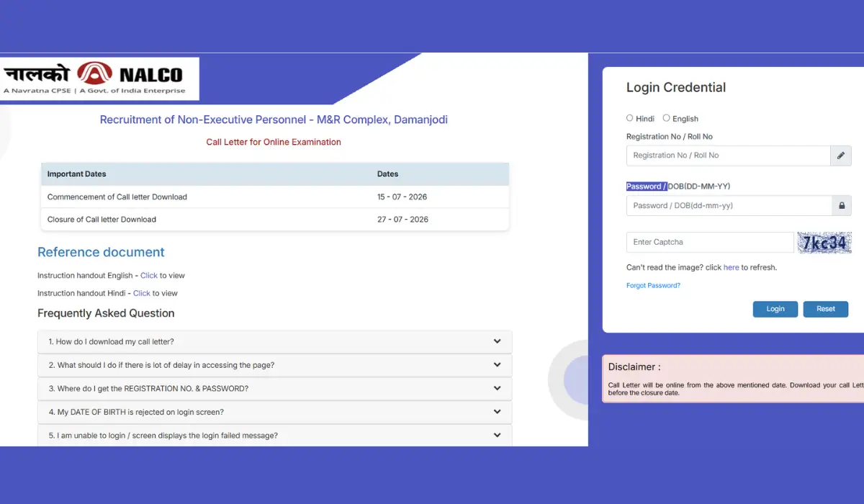The image size is (864, 504).
Task: Expand FAQ 'How do I download my call letter?'
Action: (275, 341)
